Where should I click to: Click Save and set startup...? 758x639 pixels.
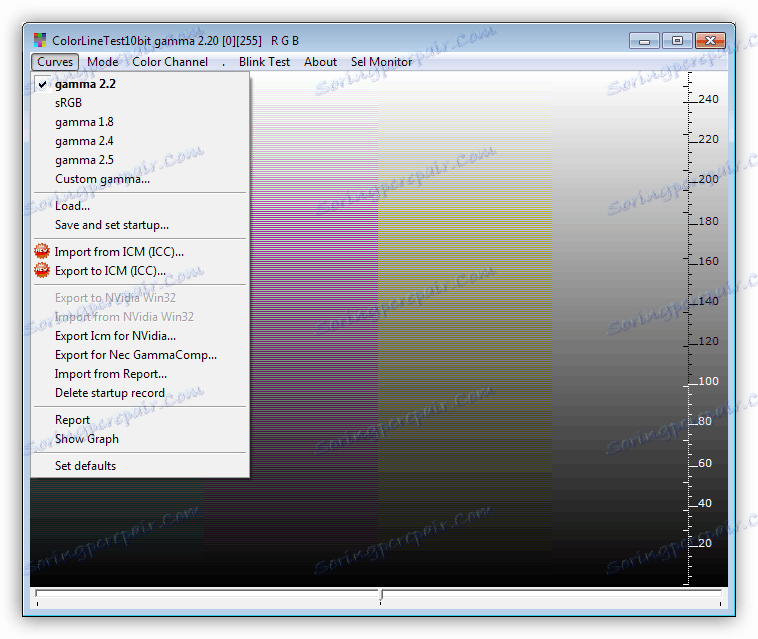click(140, 225)
